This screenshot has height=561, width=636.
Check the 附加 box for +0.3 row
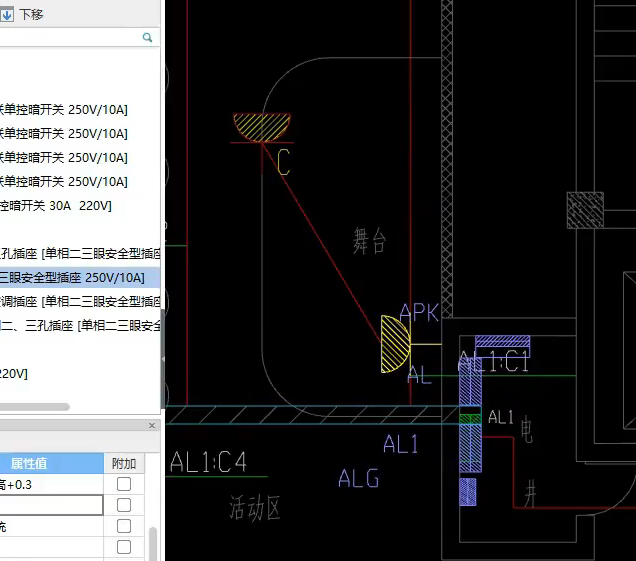point(124,484)
